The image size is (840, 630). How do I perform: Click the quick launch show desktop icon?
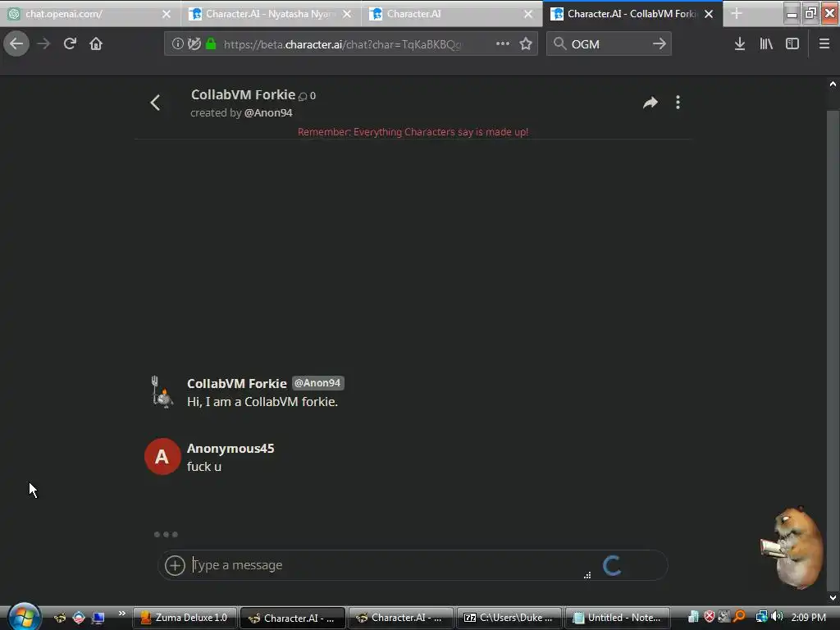pos(98,617)
